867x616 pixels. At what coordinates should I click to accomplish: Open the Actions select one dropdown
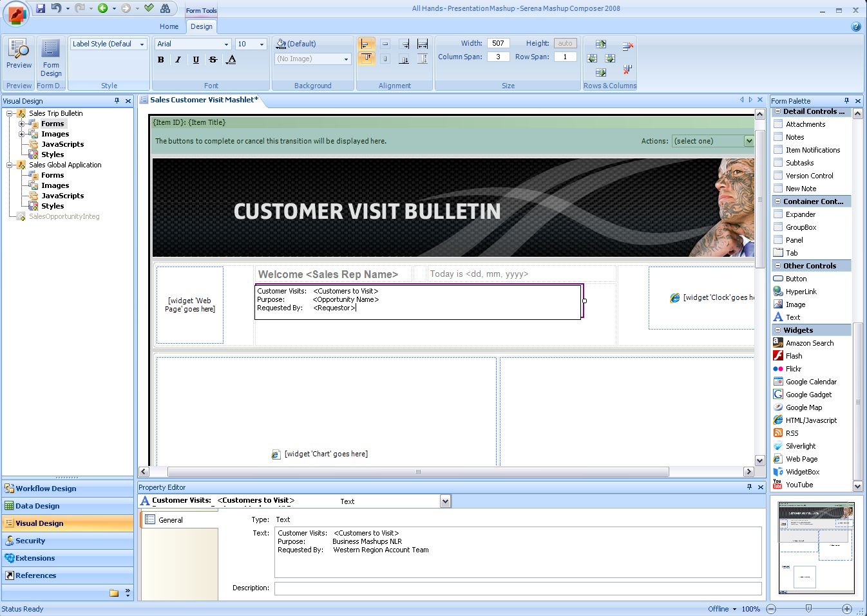749,141
